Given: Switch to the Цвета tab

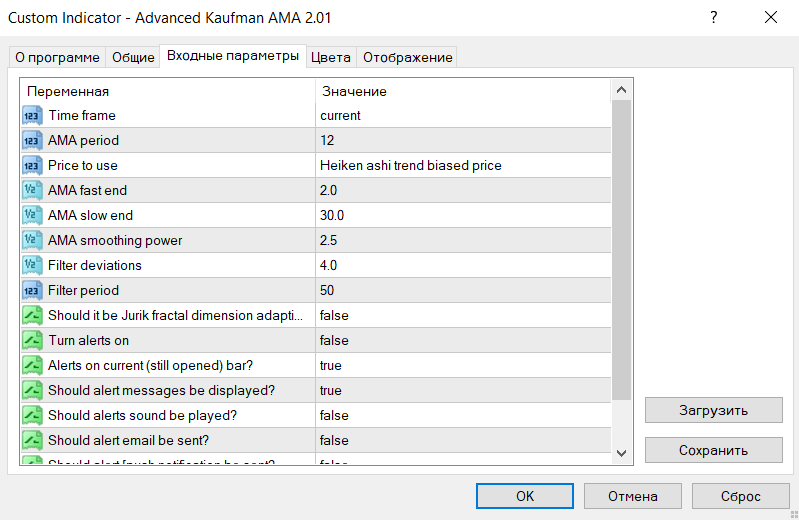Looking at the screenshot, I should [331, 57].
